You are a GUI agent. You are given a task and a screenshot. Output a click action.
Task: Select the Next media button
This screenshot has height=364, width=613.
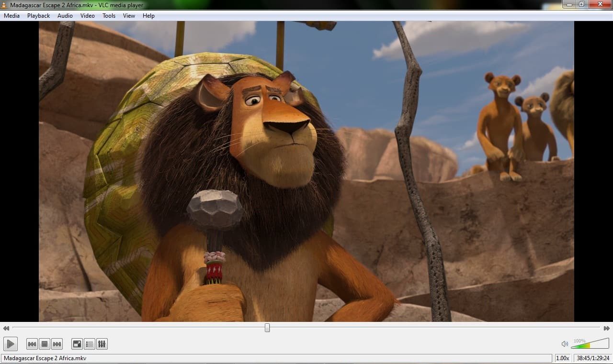click(57, 343)
